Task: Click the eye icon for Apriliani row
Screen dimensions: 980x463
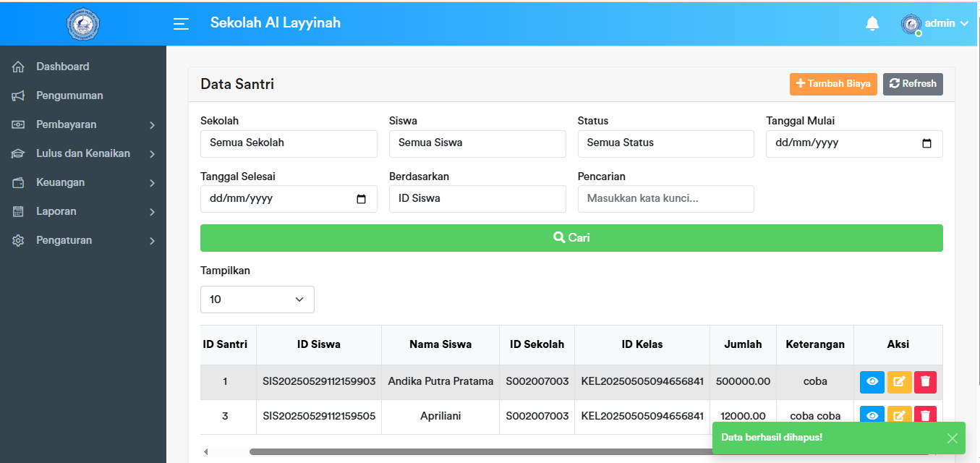Action: click(x=872, y=415)
